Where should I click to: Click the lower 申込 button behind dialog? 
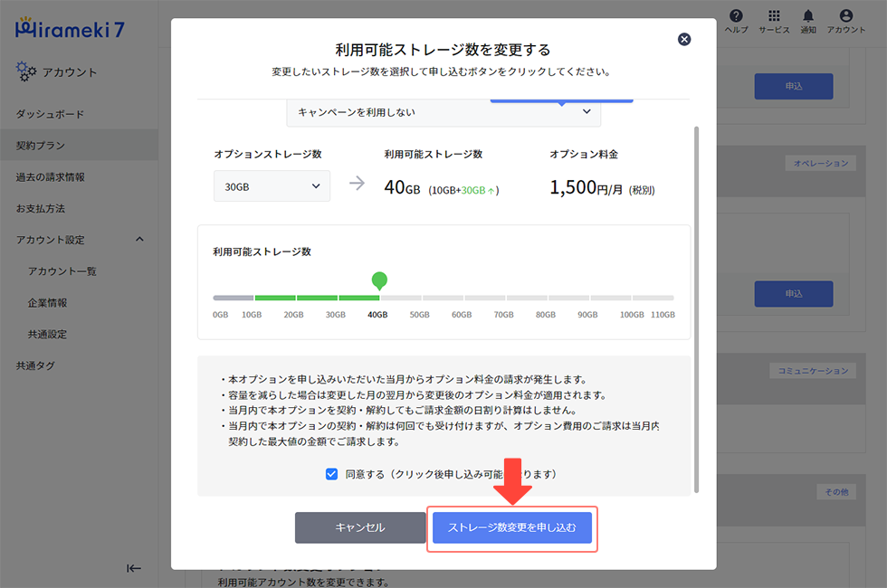pos(793,293)
